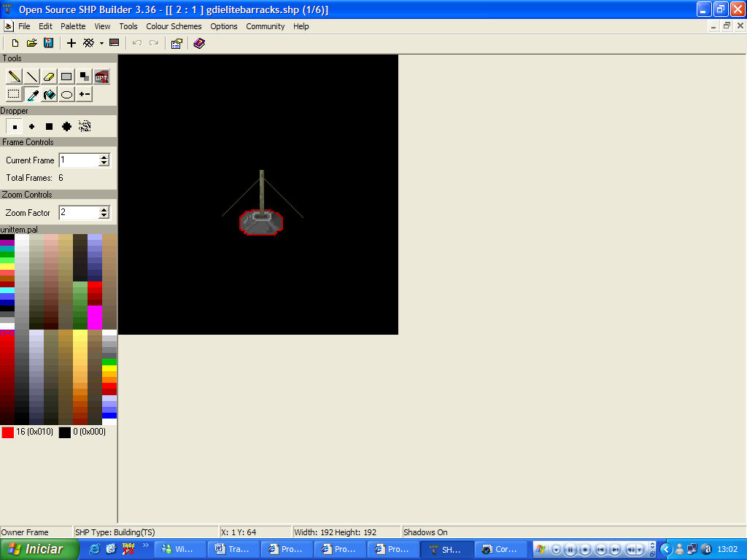Select the Dropper tool

click(x=32, y=94)
